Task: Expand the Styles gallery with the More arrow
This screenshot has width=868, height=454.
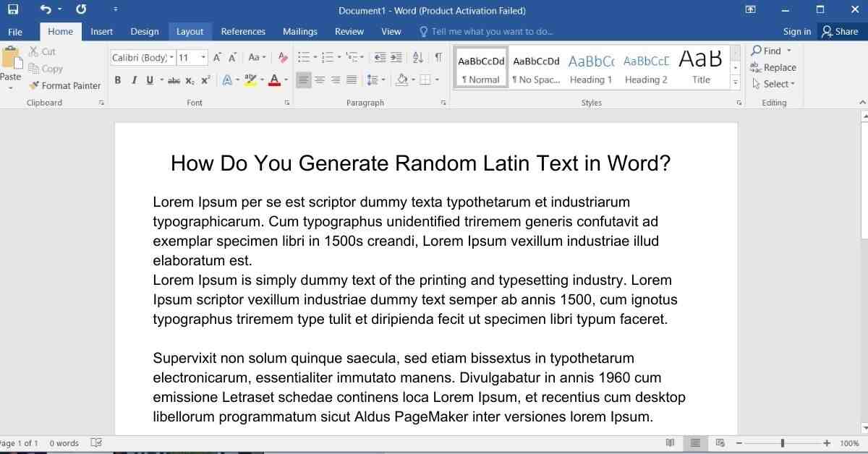Action: pyautogui.click(x=736, y=82)
